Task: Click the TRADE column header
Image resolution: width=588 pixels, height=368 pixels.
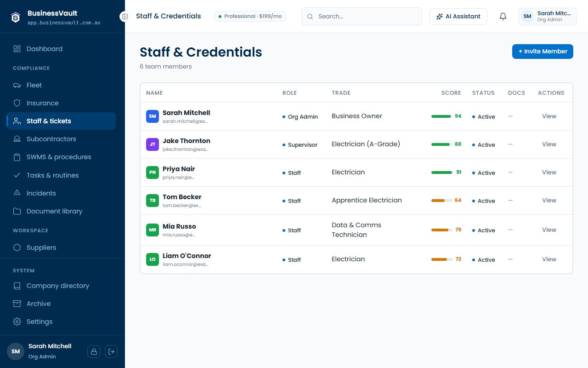Action: [341, 93]
